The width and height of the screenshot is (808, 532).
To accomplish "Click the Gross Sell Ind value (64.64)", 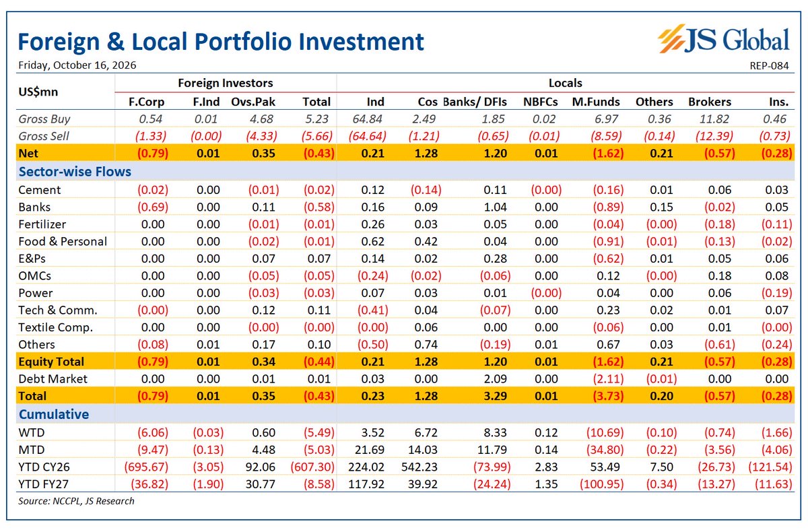I will point(368,136).
